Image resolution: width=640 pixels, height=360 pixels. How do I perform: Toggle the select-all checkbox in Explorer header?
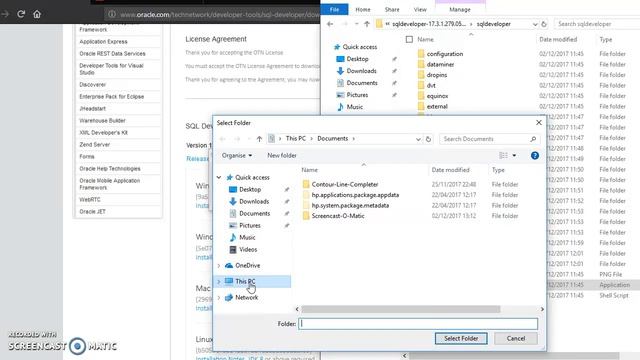(x=409, y=40)
